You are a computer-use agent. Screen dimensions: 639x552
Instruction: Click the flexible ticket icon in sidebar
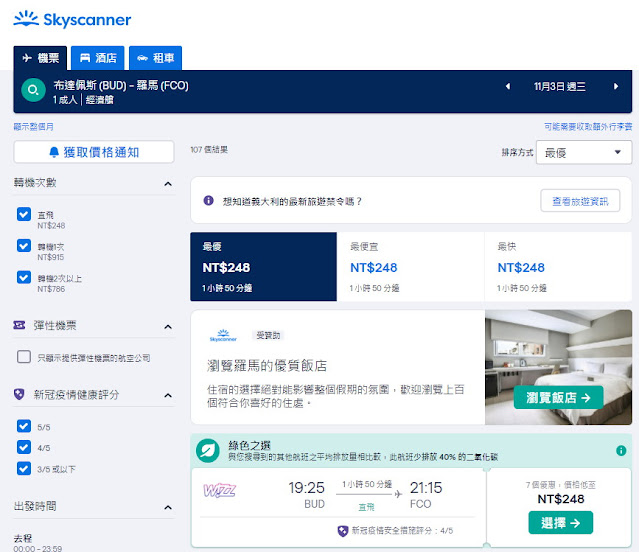pos(19,325)
